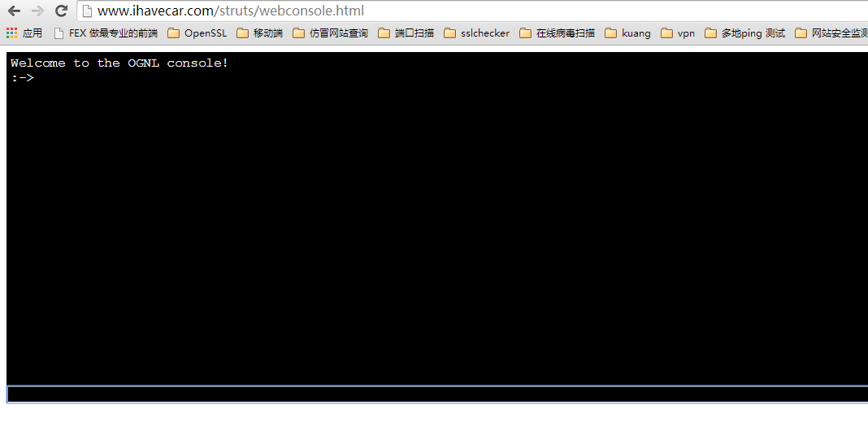This screenshot has width=868, height=422.
Task: Go back with the browser back arrow
Action: point(14,11)
